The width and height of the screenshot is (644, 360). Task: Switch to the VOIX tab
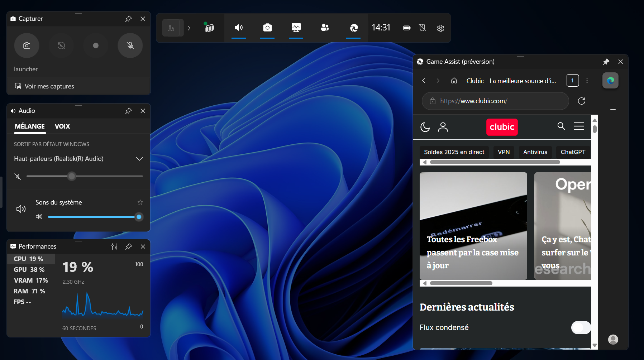[x=62, y=126]
